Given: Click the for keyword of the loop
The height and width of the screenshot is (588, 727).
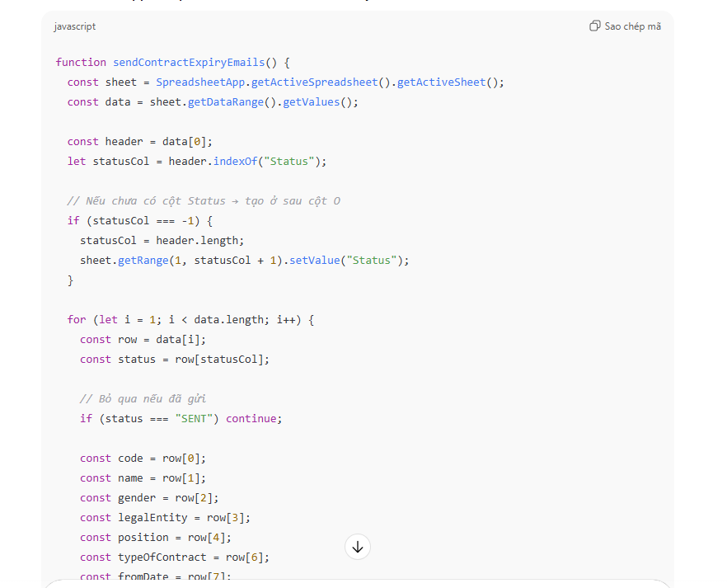Looking at the screenshot, I should tap(77, 320).
